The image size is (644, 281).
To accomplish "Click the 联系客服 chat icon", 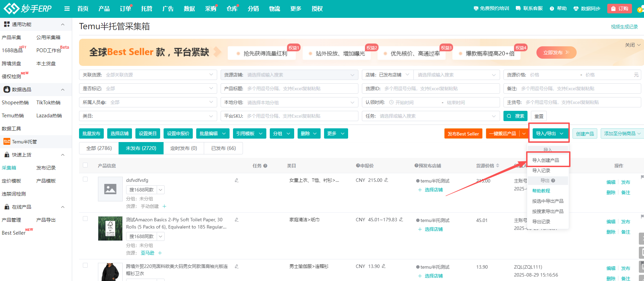I will (x=518, y=9).
